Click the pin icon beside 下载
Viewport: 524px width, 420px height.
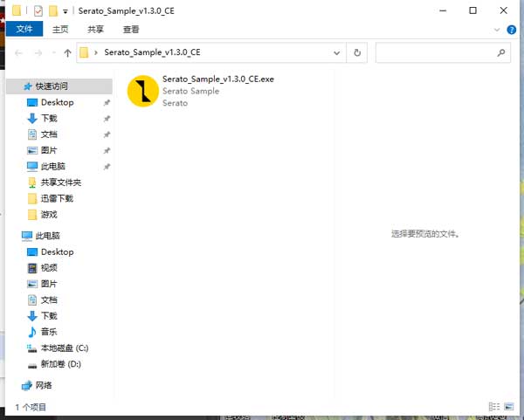[107, 119]
